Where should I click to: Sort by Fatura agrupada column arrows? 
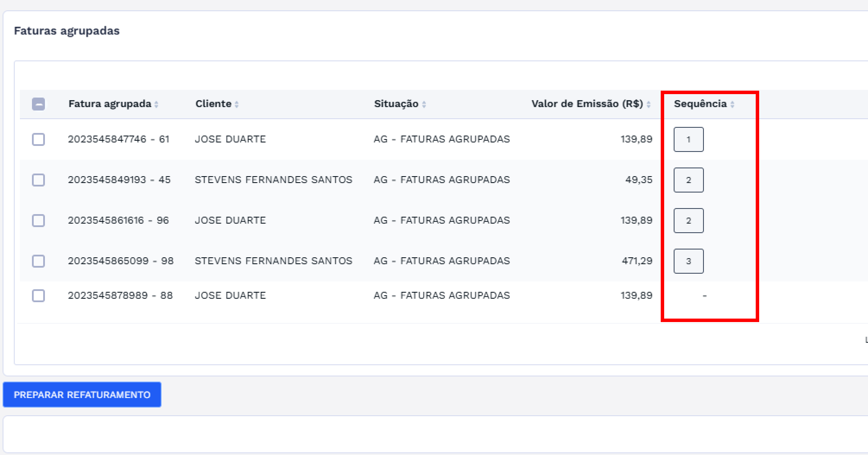(156, 104)
